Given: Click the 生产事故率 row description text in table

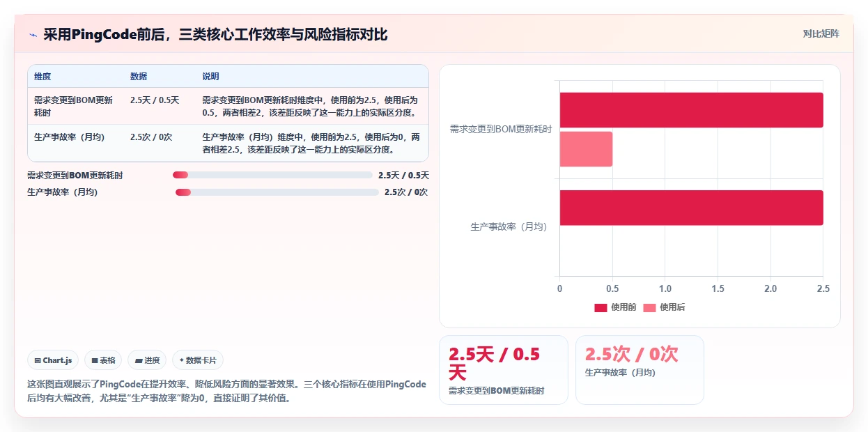Looking at the screenshot, I should pyautogui.click(x=311, y=143).
